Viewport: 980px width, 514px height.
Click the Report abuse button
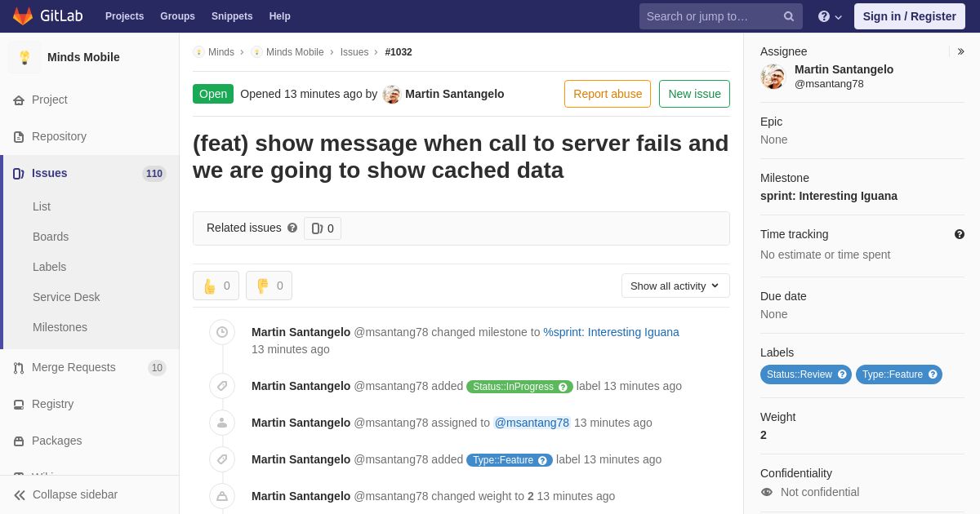click(608, 94)
